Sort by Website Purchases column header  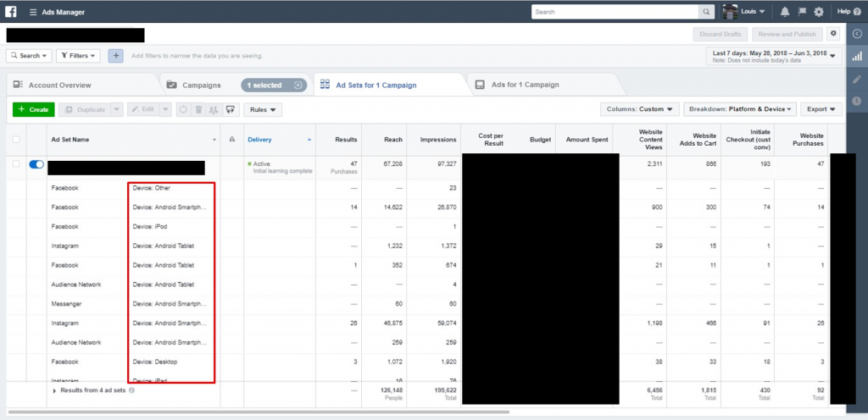809,140
